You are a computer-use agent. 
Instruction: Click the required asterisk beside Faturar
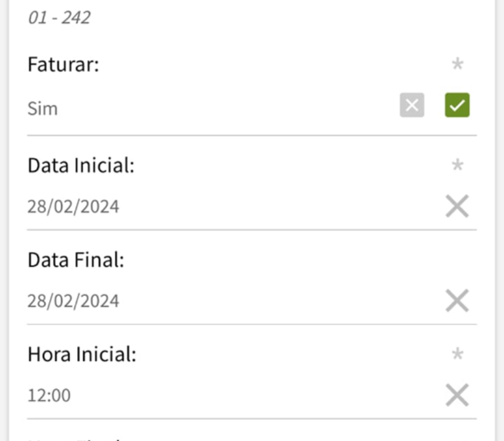click(457, 63)
